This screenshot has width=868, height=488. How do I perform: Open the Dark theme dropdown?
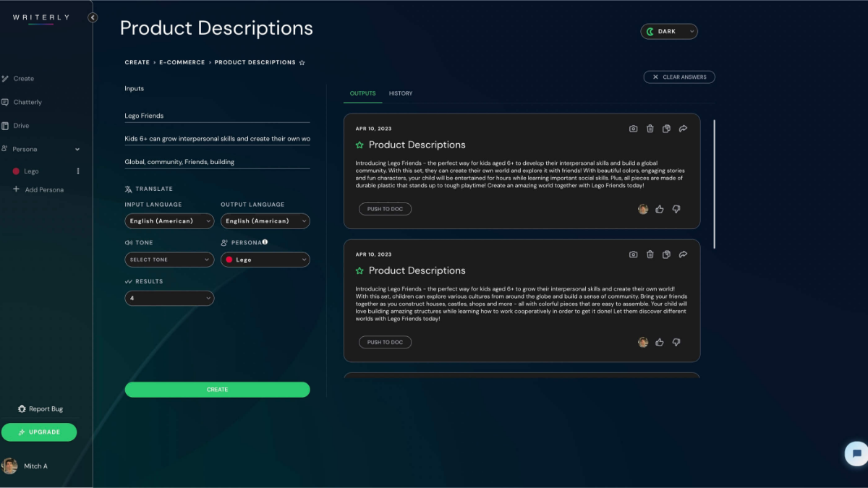pos(669,31)
